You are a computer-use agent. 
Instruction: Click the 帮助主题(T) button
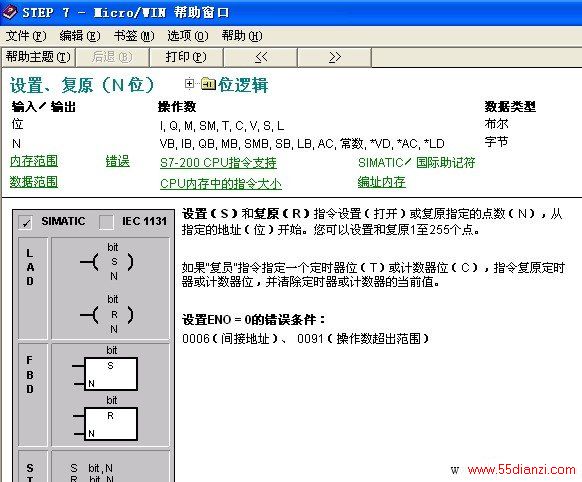[x=38, y=57]
